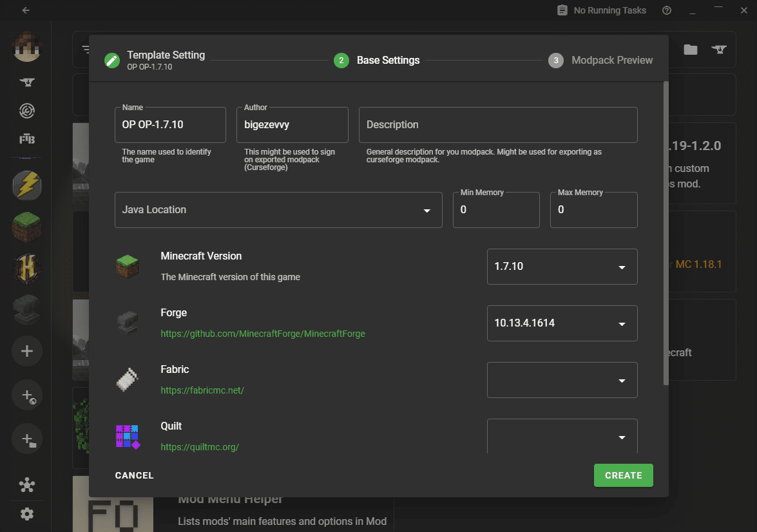Open the multiplayer hub icon in sidebar
This screenshot has width=757, height=532.
pos(27,485)
